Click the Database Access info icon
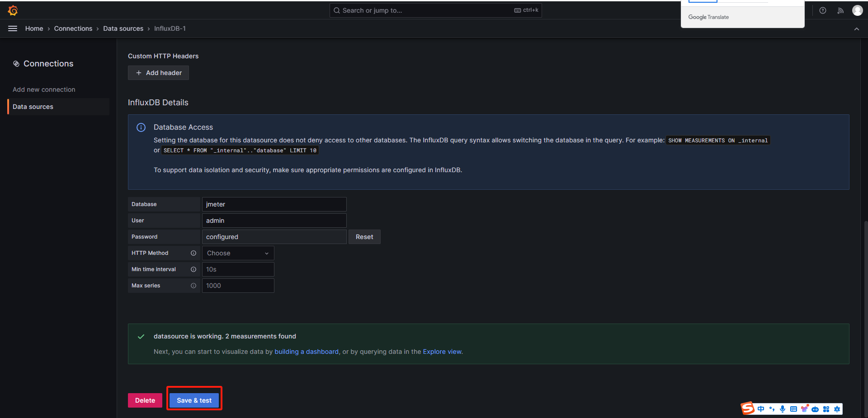 (x=141, y=127)
